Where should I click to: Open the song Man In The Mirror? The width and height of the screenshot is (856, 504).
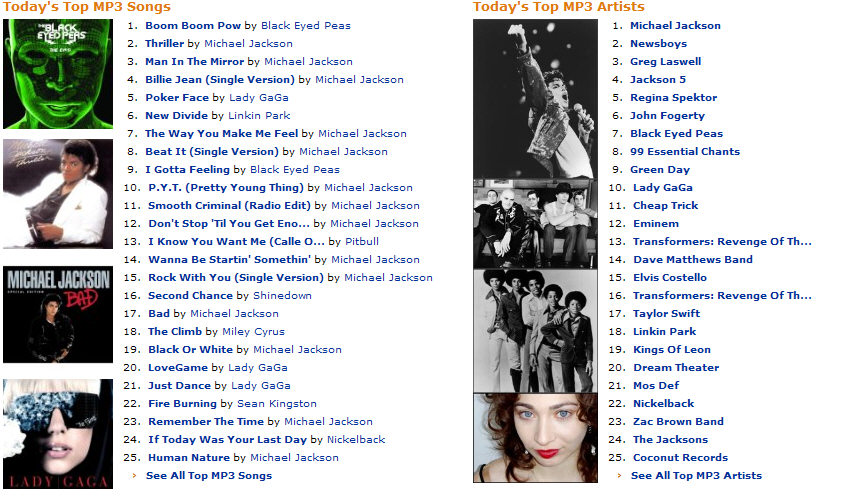[194, 62]
